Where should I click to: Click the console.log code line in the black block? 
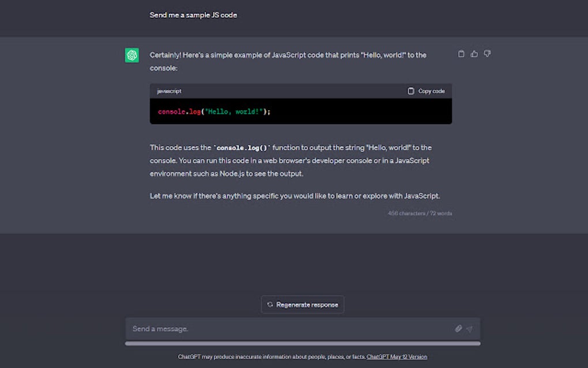click(214, 111)
